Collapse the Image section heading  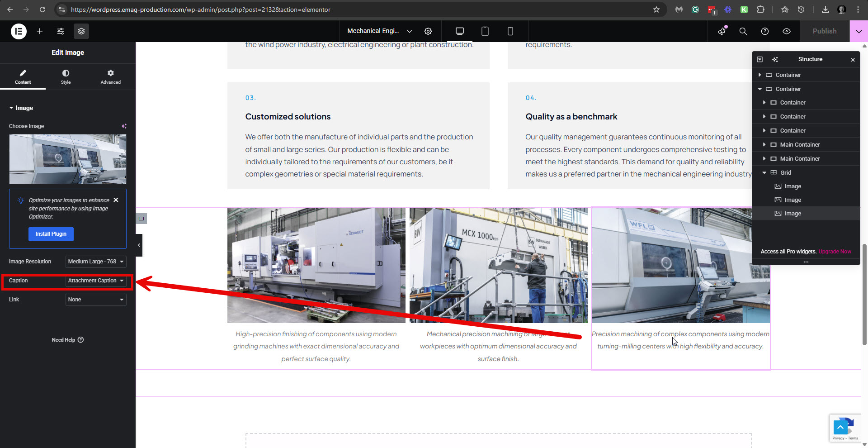click(x=21, y=108)
